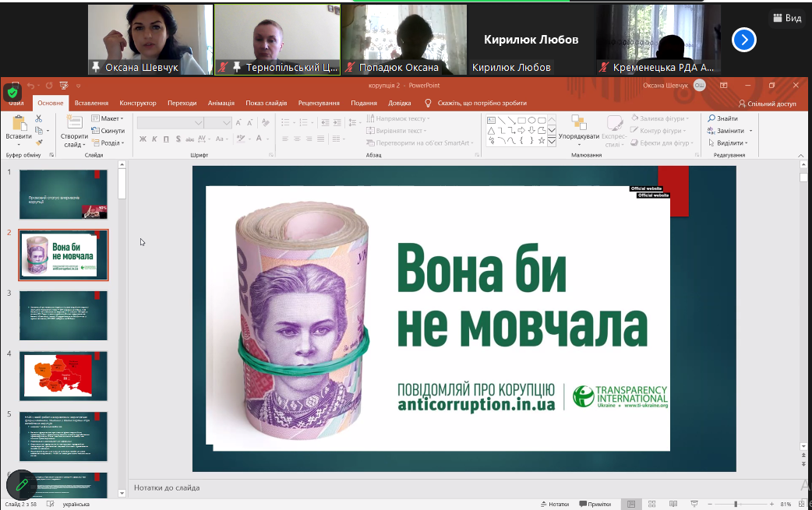The height and width of the screenshot is (510, 812).
Task: Toggle center alignment paragraph button
Action: click(x=297, y=139)
